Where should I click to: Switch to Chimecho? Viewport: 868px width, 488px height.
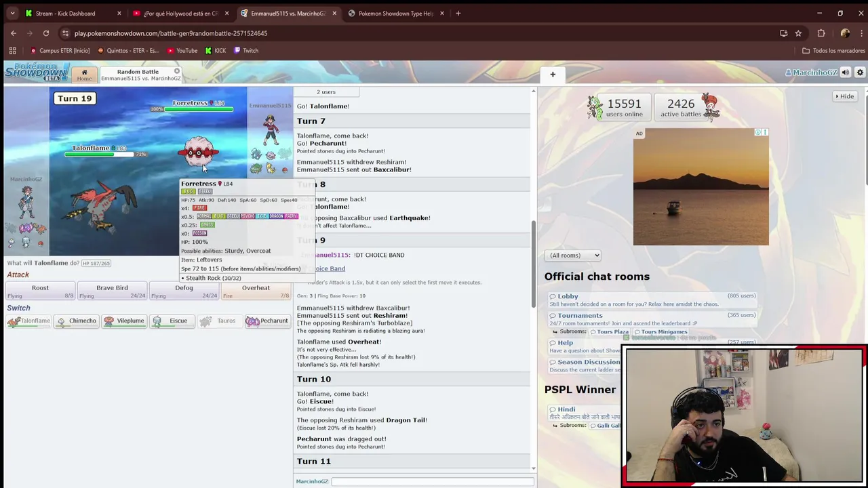[76, 321]
